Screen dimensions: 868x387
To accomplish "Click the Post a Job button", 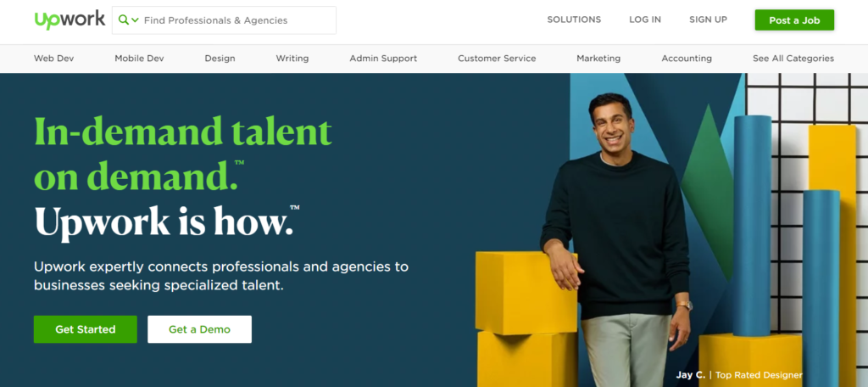I will 794,20.
